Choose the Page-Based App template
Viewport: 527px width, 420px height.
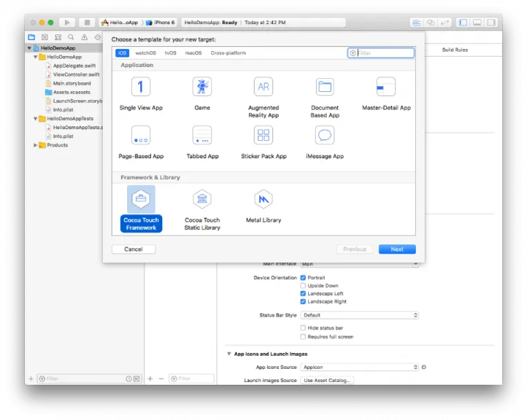[141, 142]
